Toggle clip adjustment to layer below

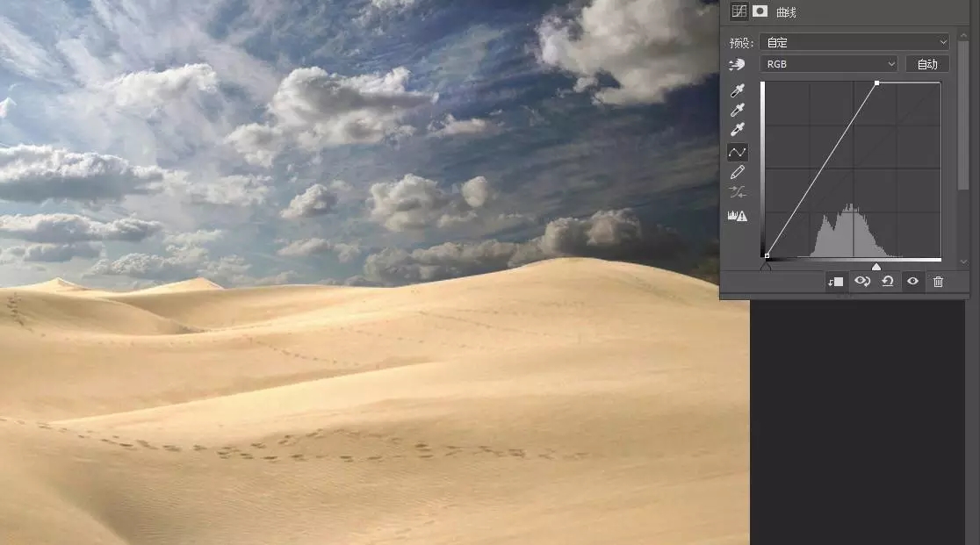[836, 282]
